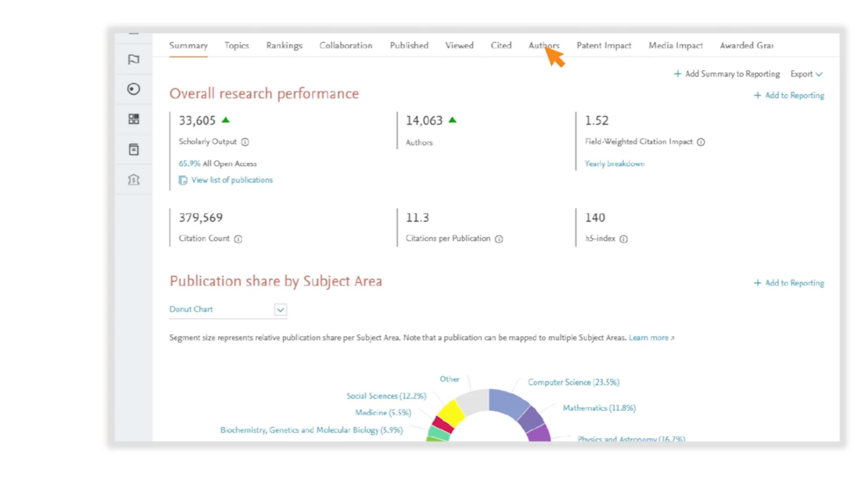Click info icon next to Citation Count
Viewport: 868px width, 488px height.
[x=238, y=239]
